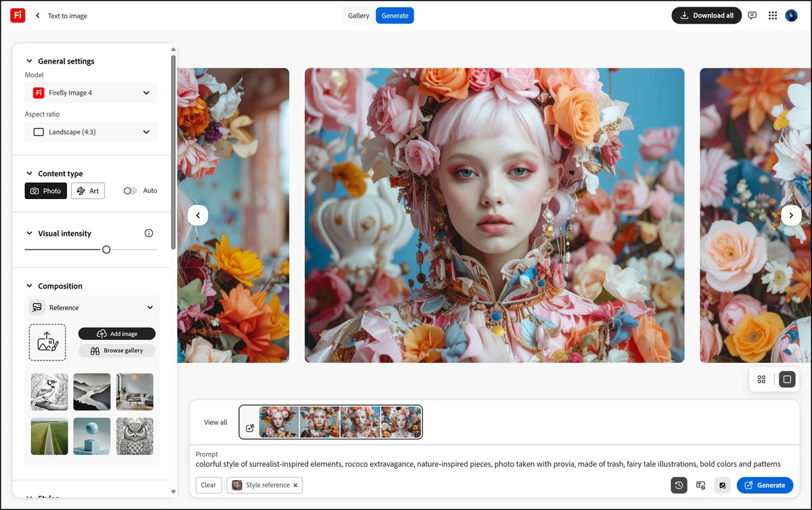Switch to the Gallery tab
Image resolution: width=812 pixels, height=510 pixels.
click(x=359, y=16)
